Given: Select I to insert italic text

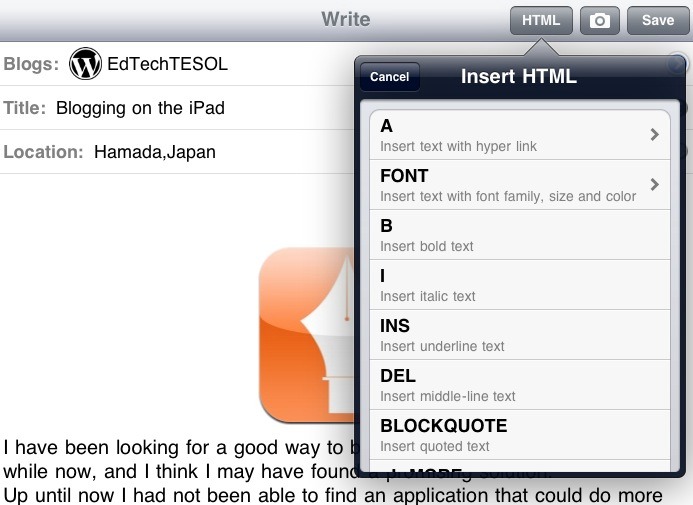Looking at the screenshot, I should click(520, 285).
